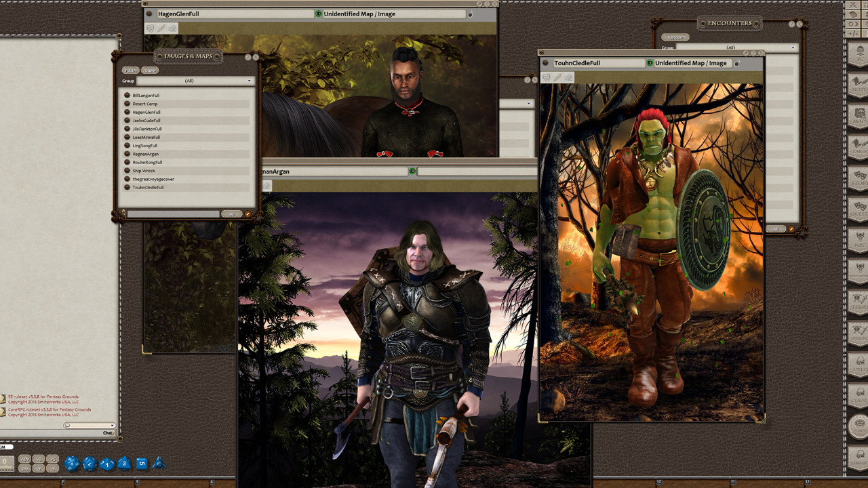Click the search field in Images & Maps
Viewport: 868px width, 488px height.
pos(174,213)
